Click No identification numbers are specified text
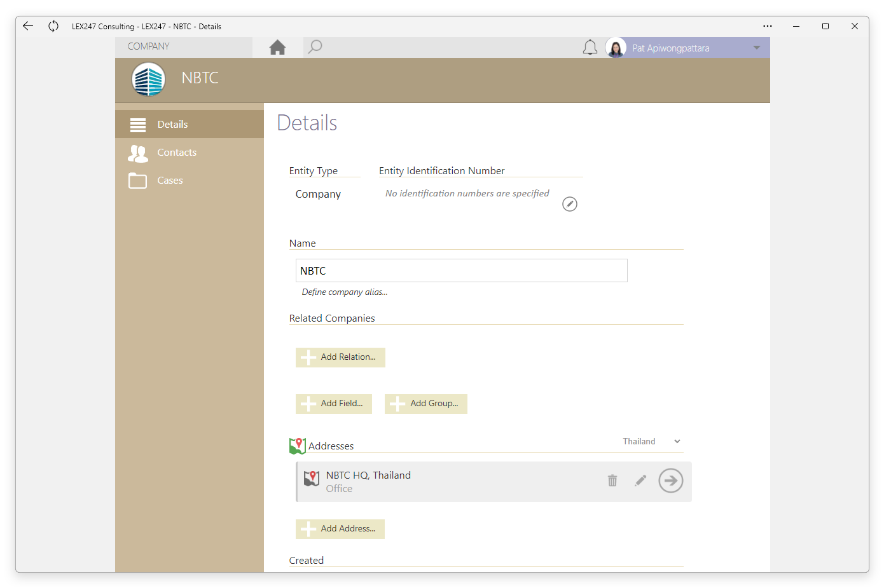Screen dimensions: 884x588 pyautogui.click(x=467, y=193)
